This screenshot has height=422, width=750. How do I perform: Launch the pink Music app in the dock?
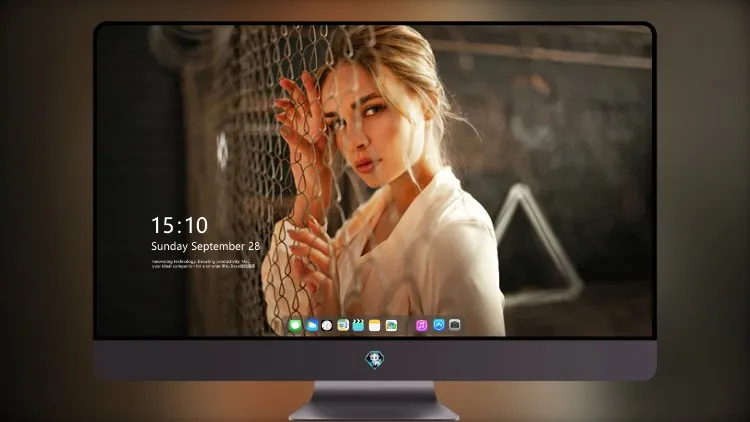click(421, 326)
